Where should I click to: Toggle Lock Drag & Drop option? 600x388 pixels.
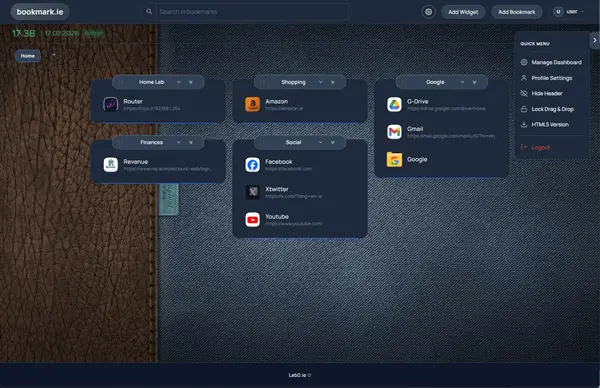click(x=551, y=109)
